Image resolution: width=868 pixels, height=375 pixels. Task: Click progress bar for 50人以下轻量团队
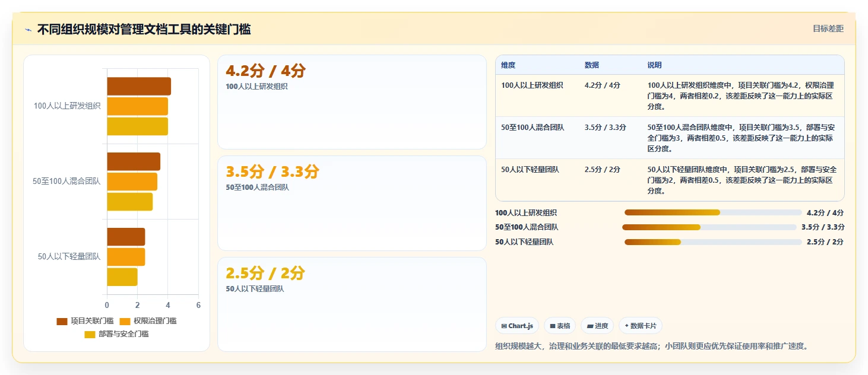pyautogui.click(x=713, y=242)
